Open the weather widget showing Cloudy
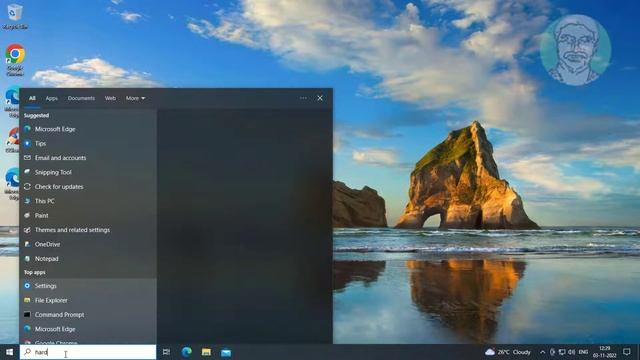The height and width of the screenshot is (360, 640). [508, 352]
